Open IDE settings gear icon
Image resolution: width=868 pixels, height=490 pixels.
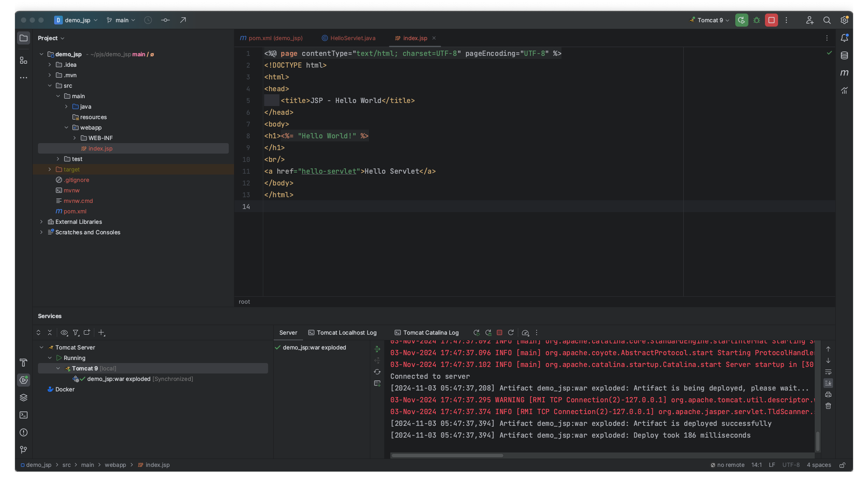[x=844, y=20]
